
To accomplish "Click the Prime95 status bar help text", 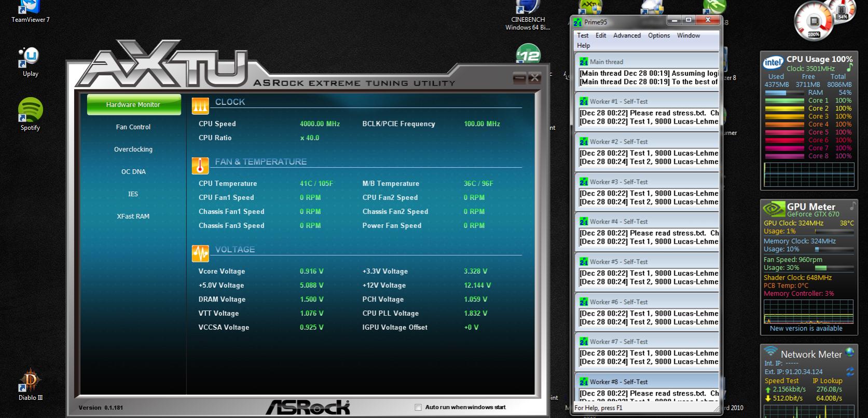I will click(x=598, y=408).
